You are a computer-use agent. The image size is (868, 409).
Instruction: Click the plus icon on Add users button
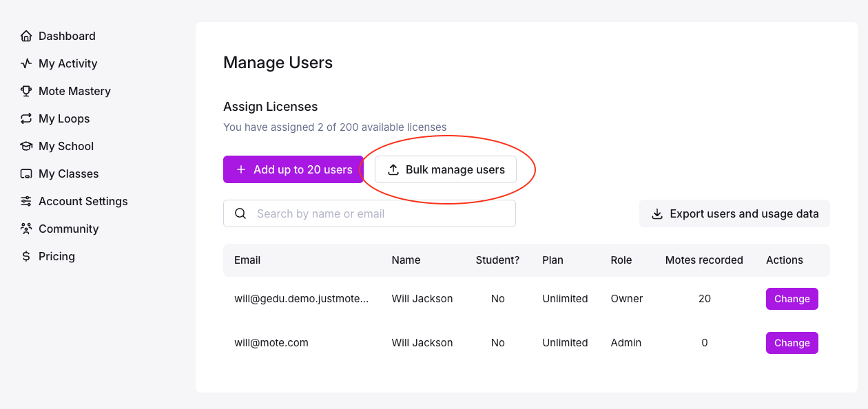pos(241,169)
